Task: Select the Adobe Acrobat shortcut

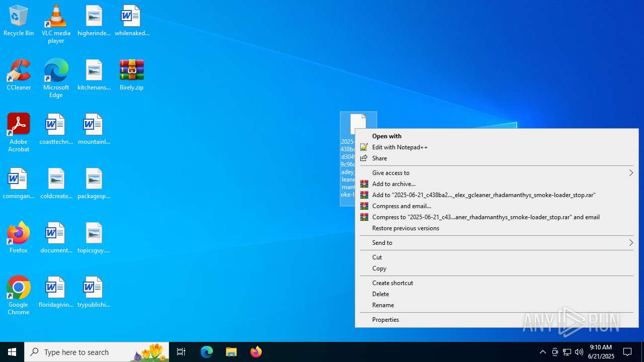Action: click(19, 132)
